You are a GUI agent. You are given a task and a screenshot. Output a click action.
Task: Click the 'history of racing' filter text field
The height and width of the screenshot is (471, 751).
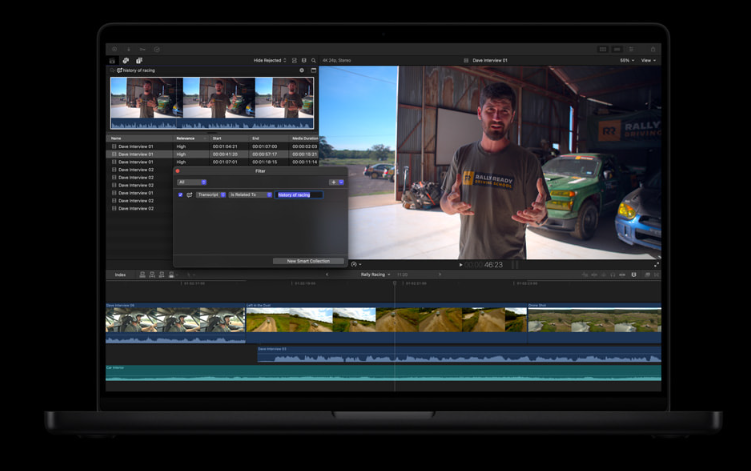click(x=299, y=195)
